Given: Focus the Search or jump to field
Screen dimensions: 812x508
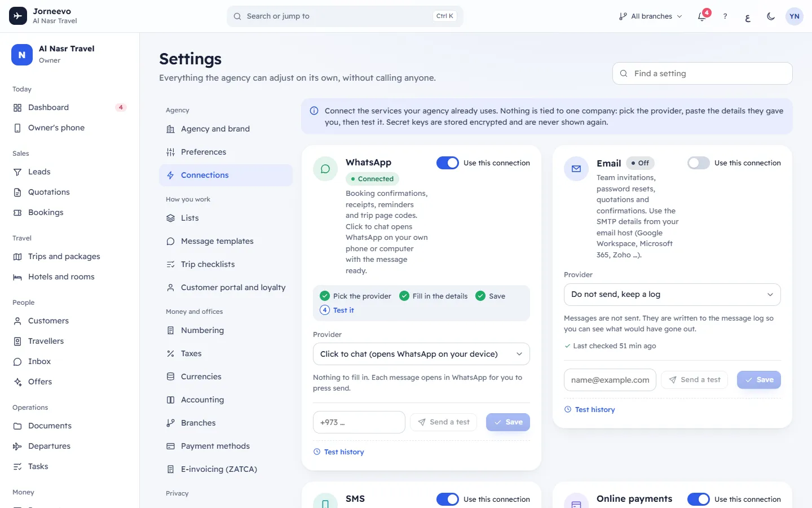Looking at the screenshot, I should pyautogui.click(x=345, y=16).
